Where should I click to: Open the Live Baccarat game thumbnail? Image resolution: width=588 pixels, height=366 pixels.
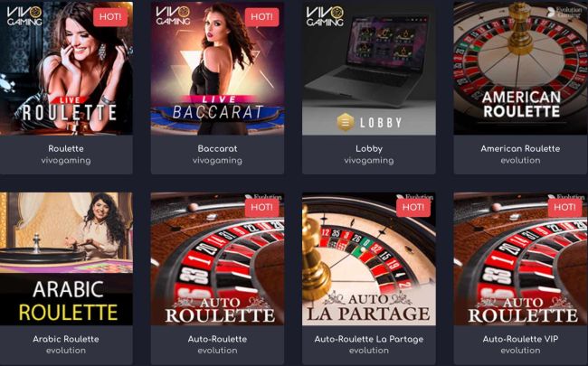click(x=217, y=68)
